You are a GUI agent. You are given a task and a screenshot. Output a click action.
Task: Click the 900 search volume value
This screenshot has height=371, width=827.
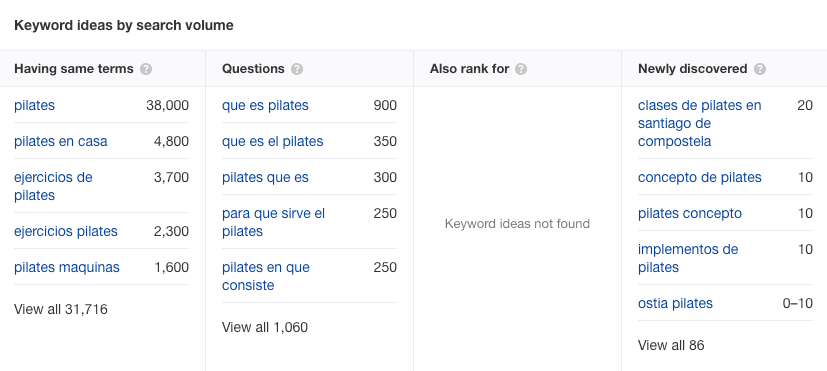tap(385, 106)
